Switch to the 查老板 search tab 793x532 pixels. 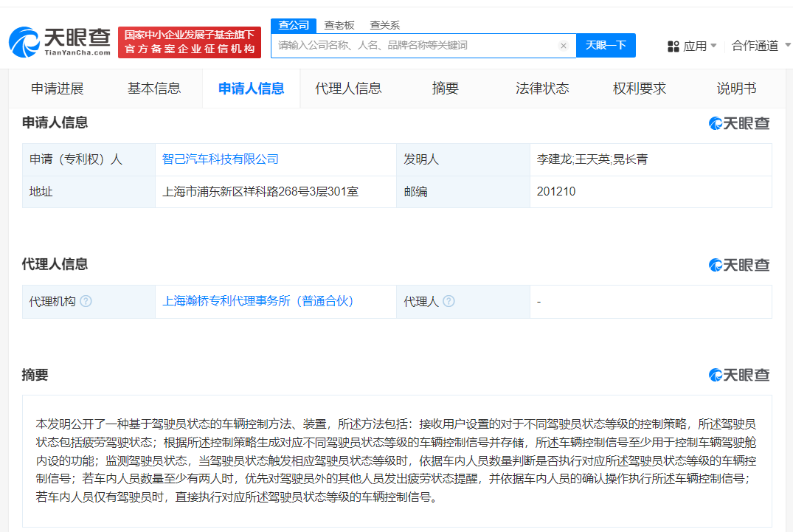[x=339, y=25]
